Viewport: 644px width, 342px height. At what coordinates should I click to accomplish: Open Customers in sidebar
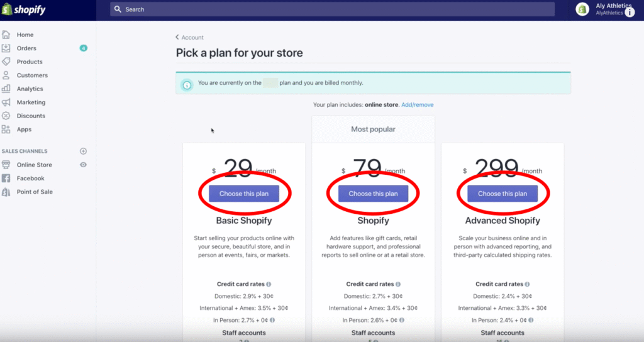(x=32, y=75)
